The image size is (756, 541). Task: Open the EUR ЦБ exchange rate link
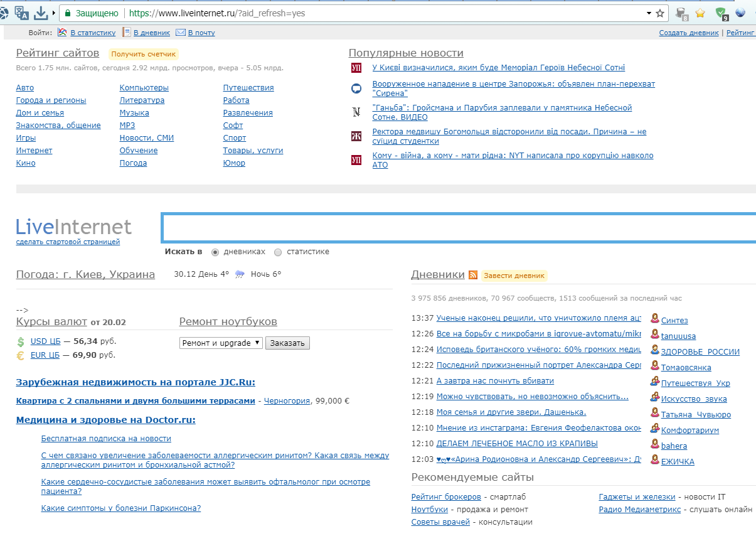(45, 355)
